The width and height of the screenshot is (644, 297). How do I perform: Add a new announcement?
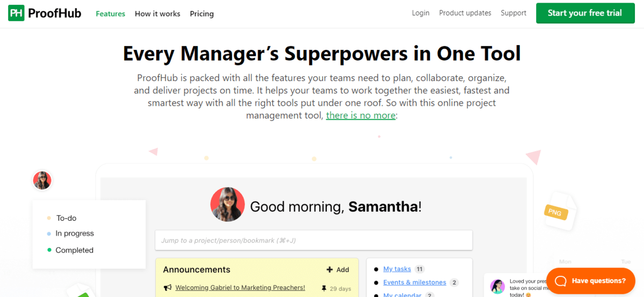click(338, 270)
